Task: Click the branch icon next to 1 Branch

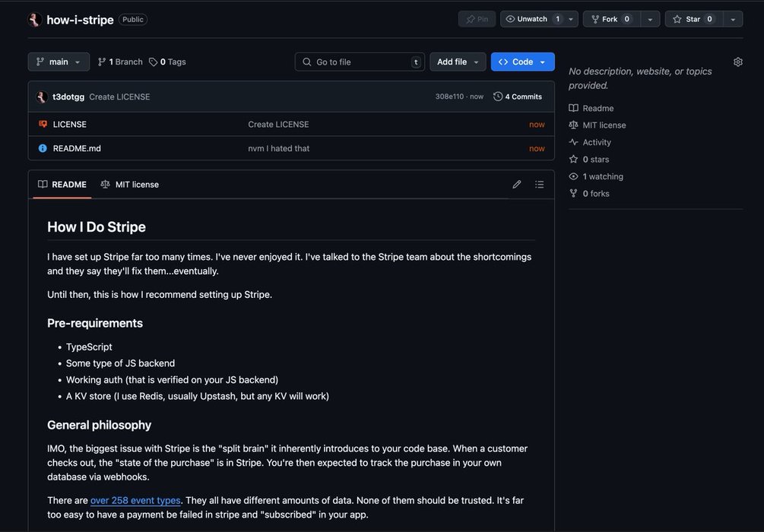Action: [x=102, y=62]
